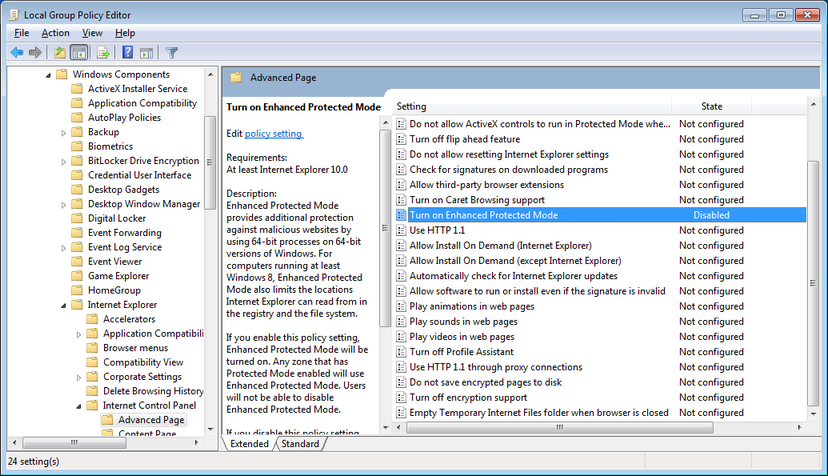
Task: Click the settings list vertical scroll down arrow
Action: click(x=813, y=414)
